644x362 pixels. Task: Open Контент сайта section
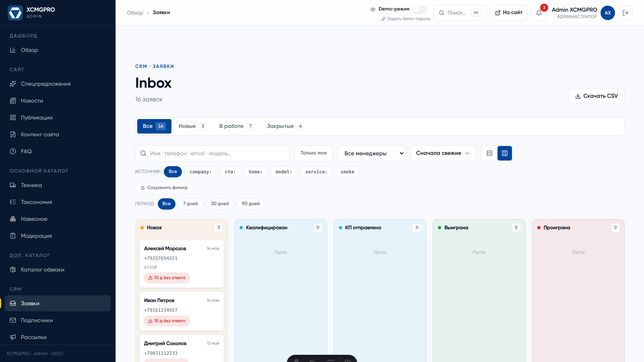click(x=58, y=134)
